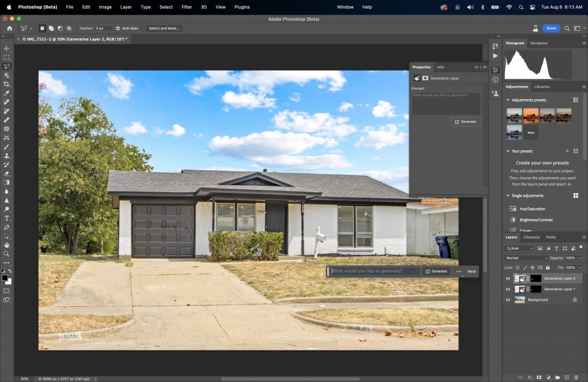Toggle lock position icon
588x382 pixels.
pyautogui.click(x=532, y=268)
